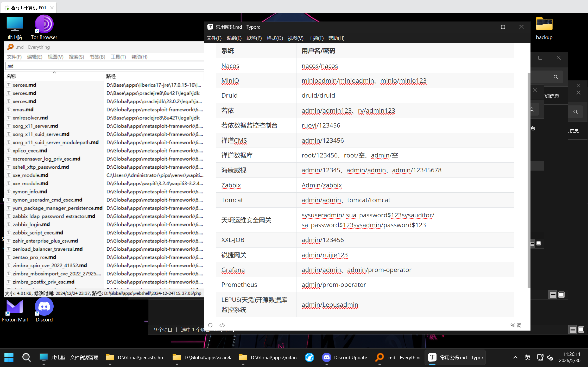Image resolution: width=588 pixels, height=367 pixels.
Task: Open Tor Browser desktop shortcut
Action: (44, 27)
